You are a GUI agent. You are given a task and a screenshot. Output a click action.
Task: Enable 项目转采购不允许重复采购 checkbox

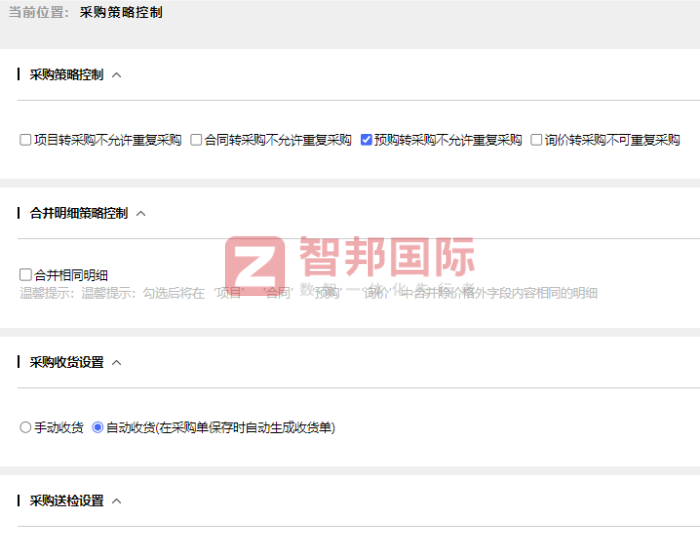tap(26, 141)
